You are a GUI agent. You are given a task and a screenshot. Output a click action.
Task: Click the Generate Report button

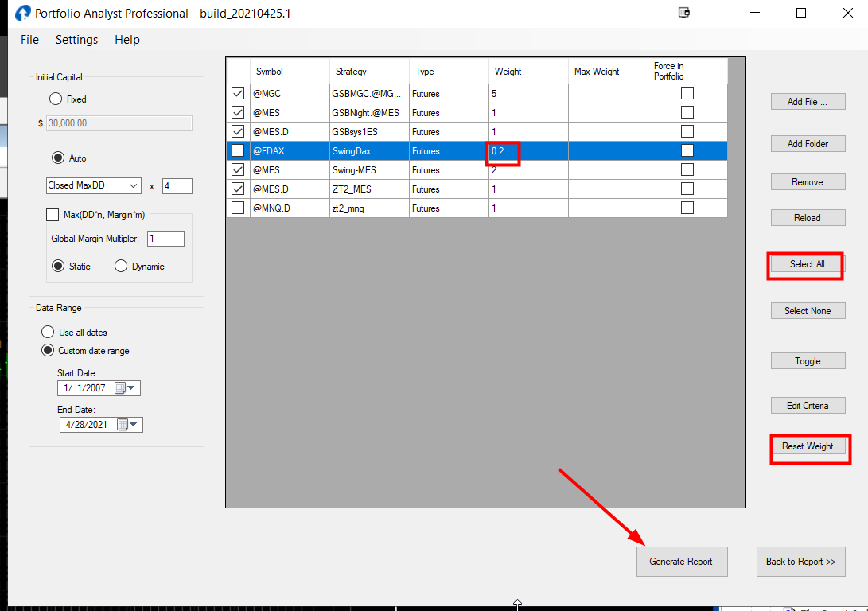click(680, 562)
